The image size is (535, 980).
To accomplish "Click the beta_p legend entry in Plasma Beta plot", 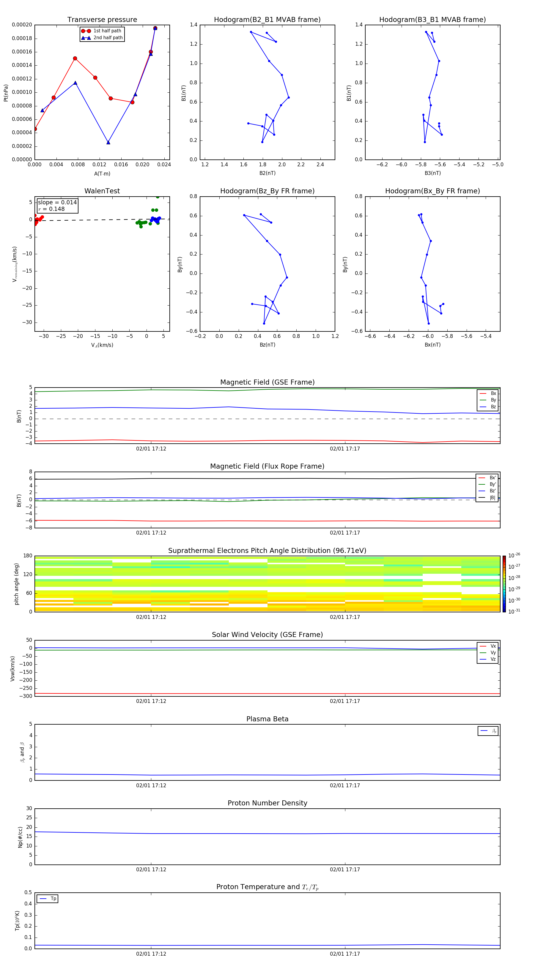I will pos(488,731).
